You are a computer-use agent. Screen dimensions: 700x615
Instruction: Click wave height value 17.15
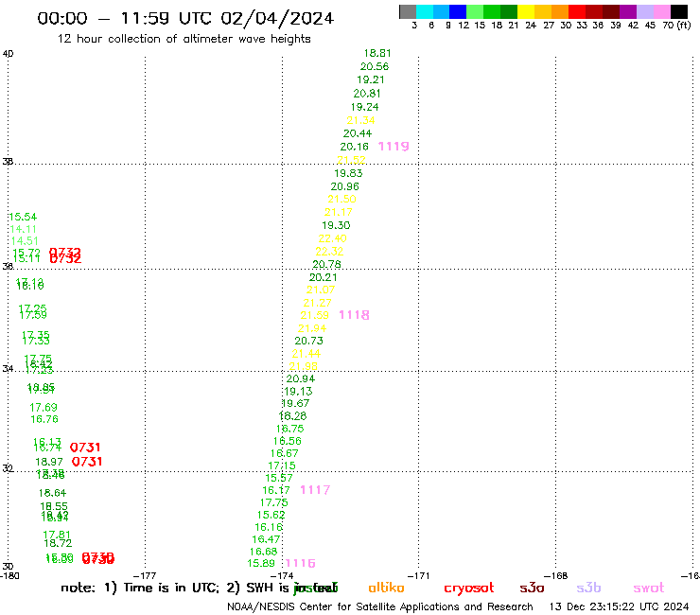click(x=282, y=466)
